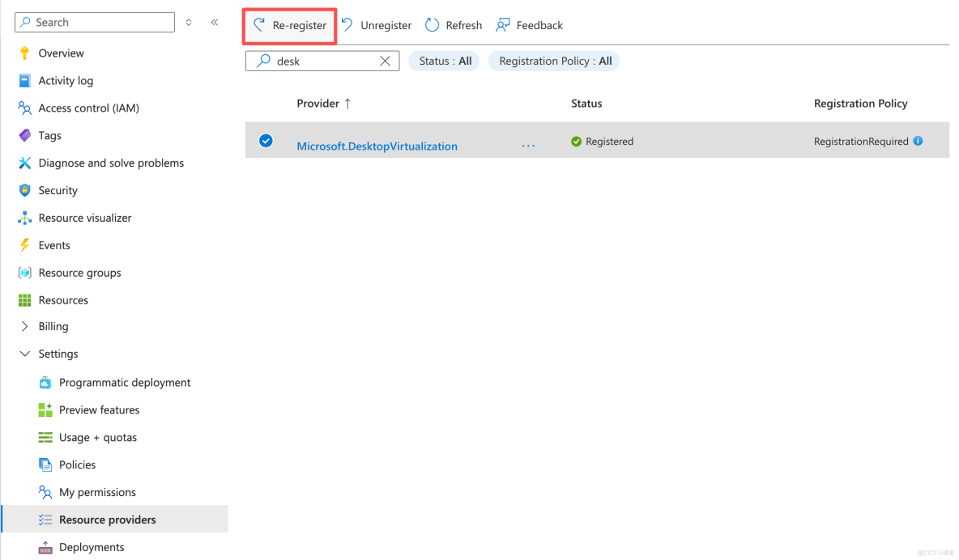The width and height of the screenshot is (959, 560).
Task: Re-register the selected provider
Action: click(x=288, y=25)
